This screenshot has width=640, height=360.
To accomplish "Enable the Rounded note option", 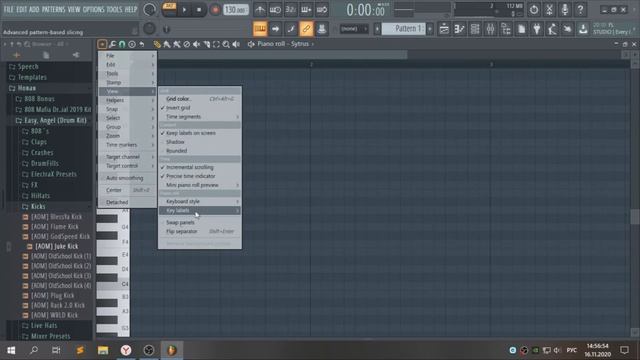I will click(200, 151).
